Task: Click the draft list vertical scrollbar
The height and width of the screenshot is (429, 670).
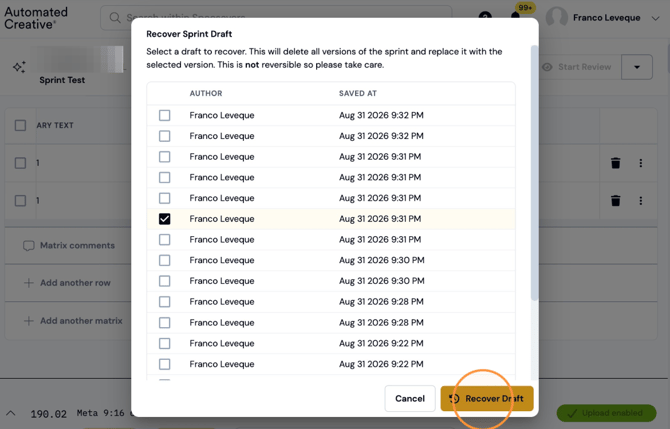Action: point(534,173)
